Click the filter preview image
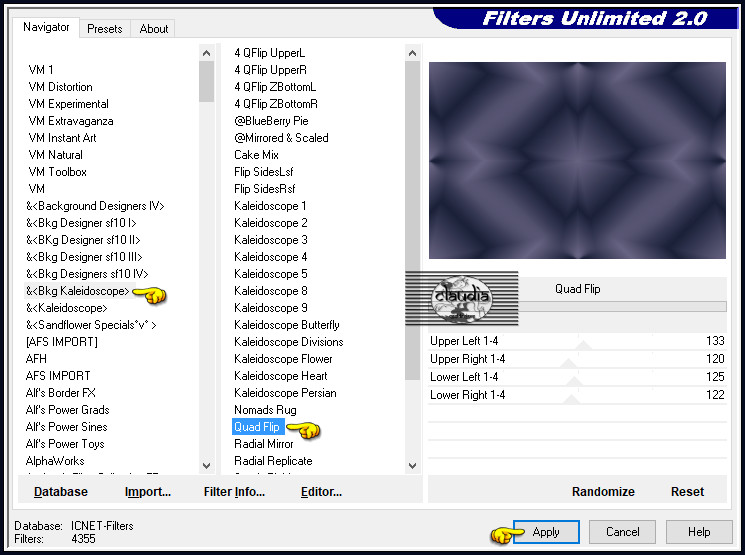 point(577,161)
